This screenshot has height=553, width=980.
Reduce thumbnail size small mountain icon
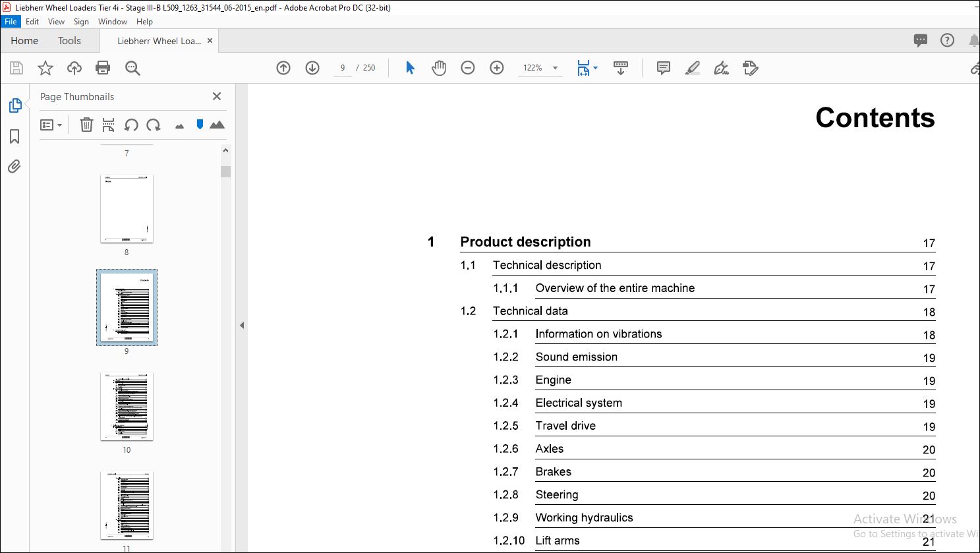pyautogui.click(x=179, y=126)
